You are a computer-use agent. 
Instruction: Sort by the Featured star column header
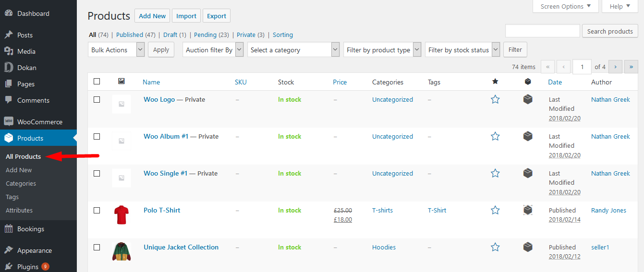coord(495,82)
